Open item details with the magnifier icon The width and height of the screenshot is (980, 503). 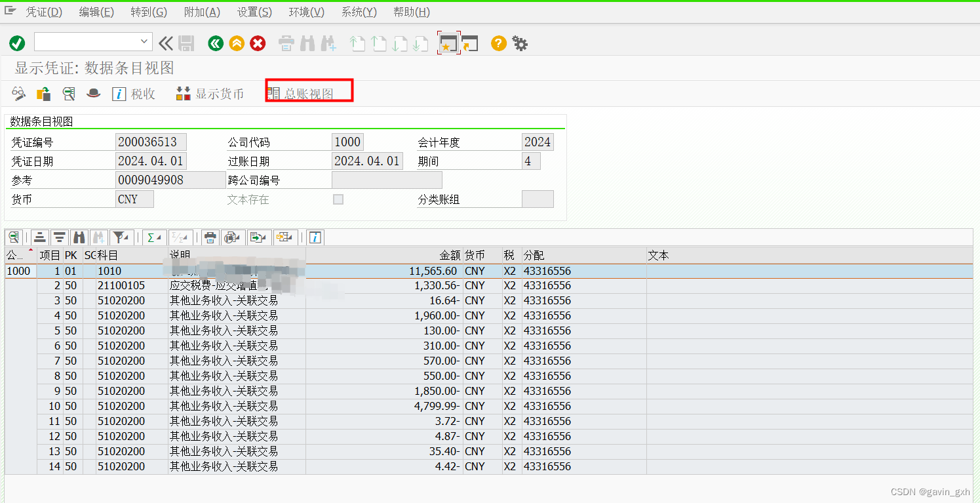coord(13,237)
